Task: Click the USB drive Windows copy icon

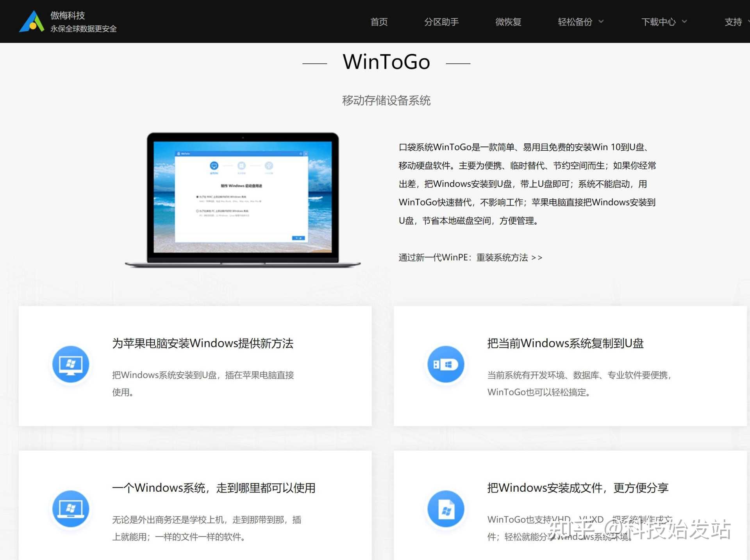Action: (446, 364)
